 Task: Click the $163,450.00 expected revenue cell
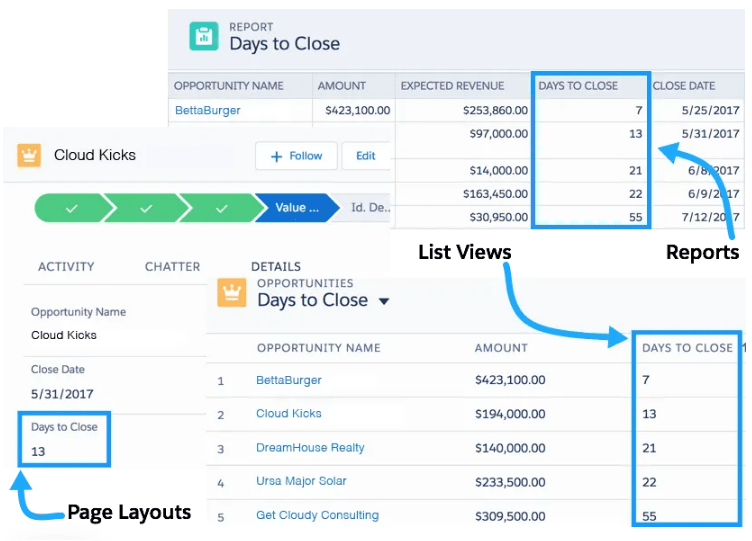[495, 194]
